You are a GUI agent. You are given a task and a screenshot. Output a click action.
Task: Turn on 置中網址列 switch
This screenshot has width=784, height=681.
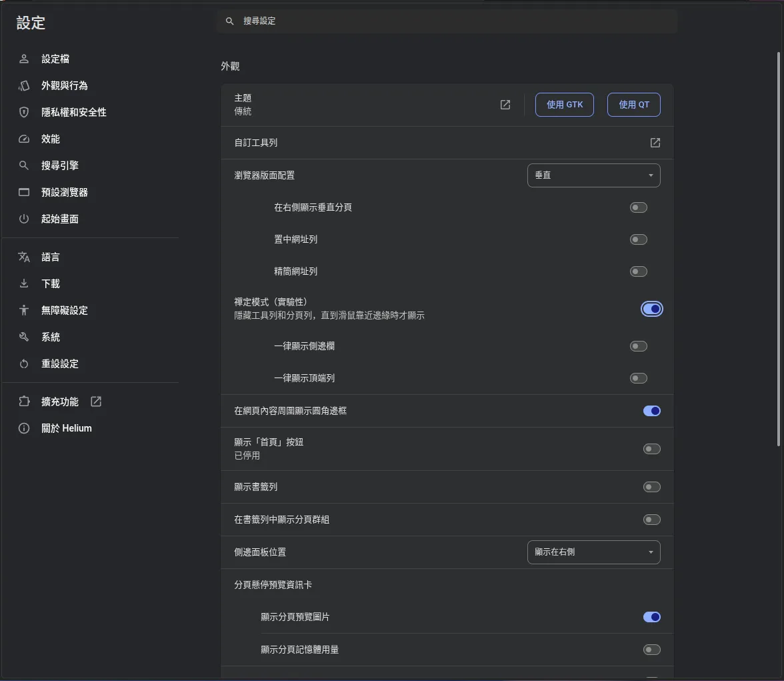[x=639, y=239]
